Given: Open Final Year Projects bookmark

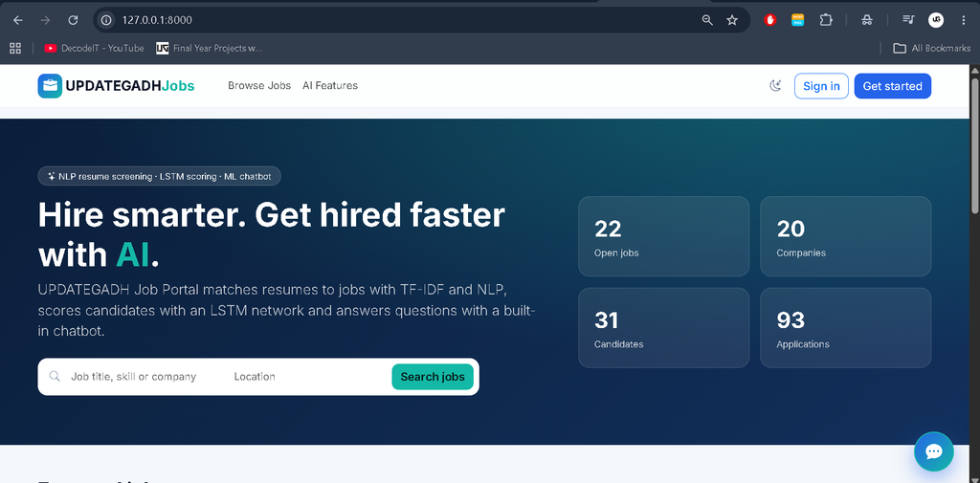Looking at the screenshot, I should coord(210,48).
